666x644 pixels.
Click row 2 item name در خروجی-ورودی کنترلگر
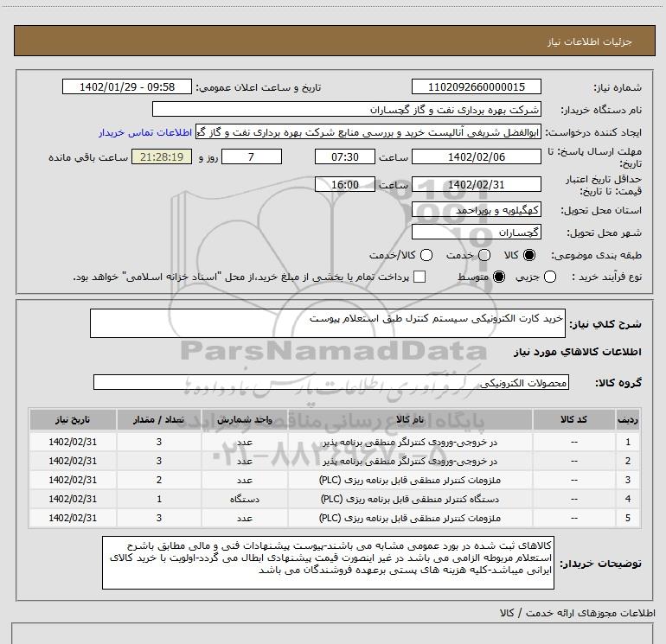[x=410, y=462]
